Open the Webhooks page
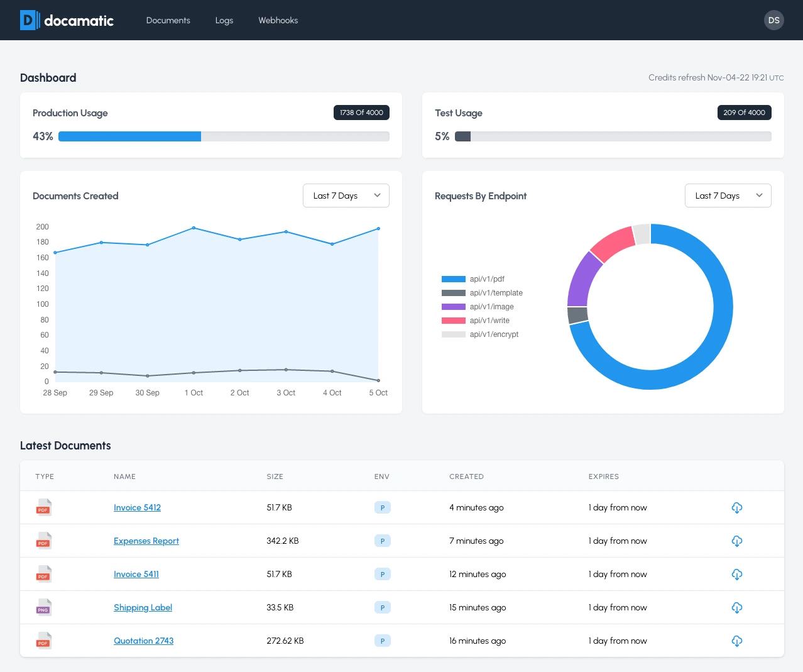This screenshot has height=672, width=803. [278, 20]
